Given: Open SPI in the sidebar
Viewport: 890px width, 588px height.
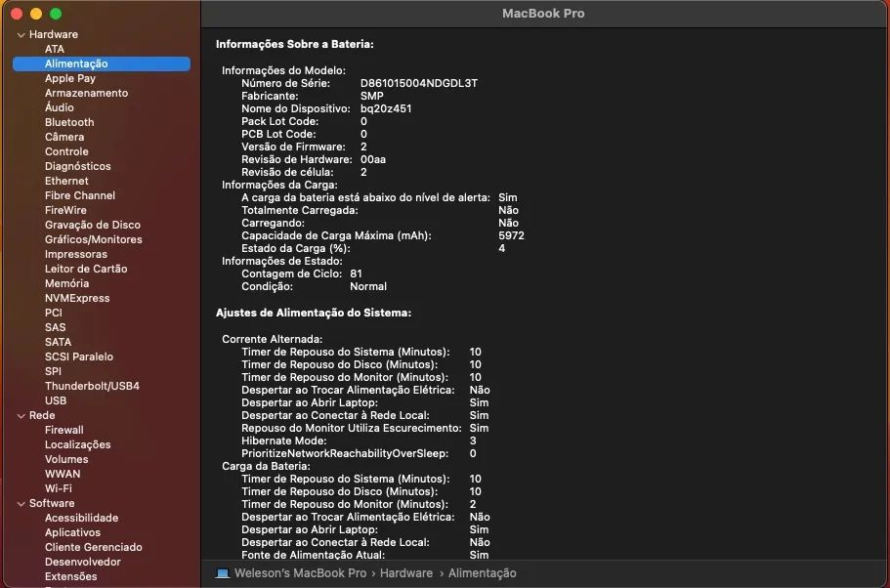Looking at the screenshot, I should (x=53, y=371).
